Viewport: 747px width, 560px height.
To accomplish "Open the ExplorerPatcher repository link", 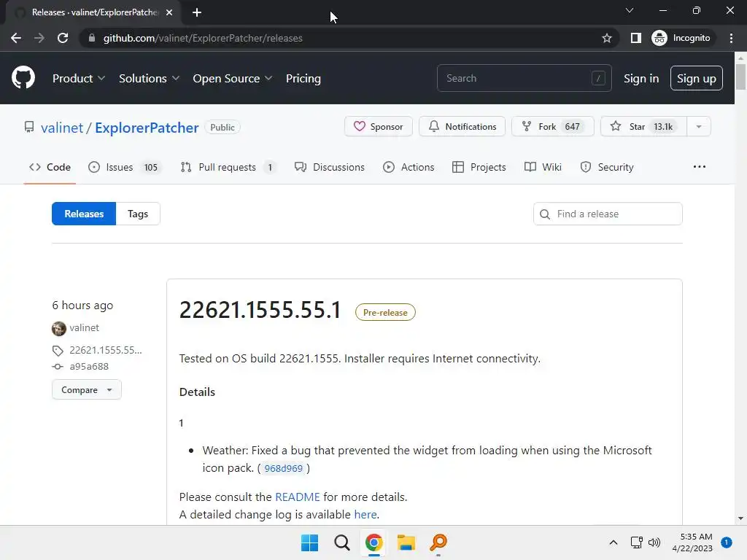I will pyautogui.click(x=147, y=128).
